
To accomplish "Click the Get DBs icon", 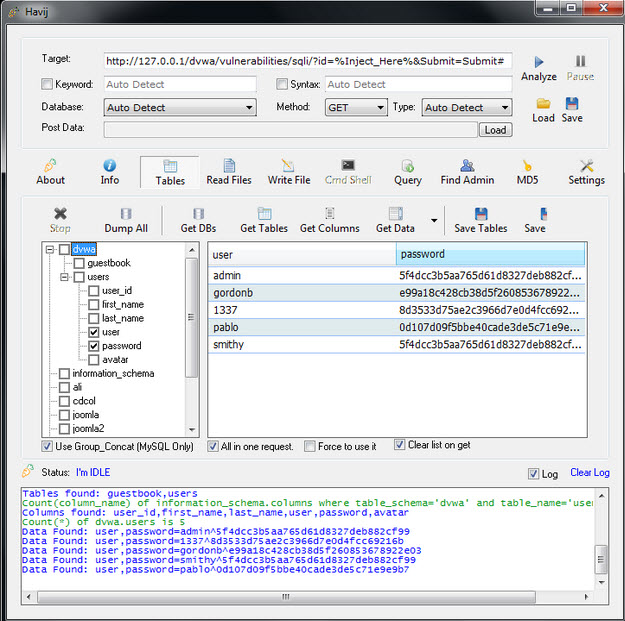I will click(199, 214).
